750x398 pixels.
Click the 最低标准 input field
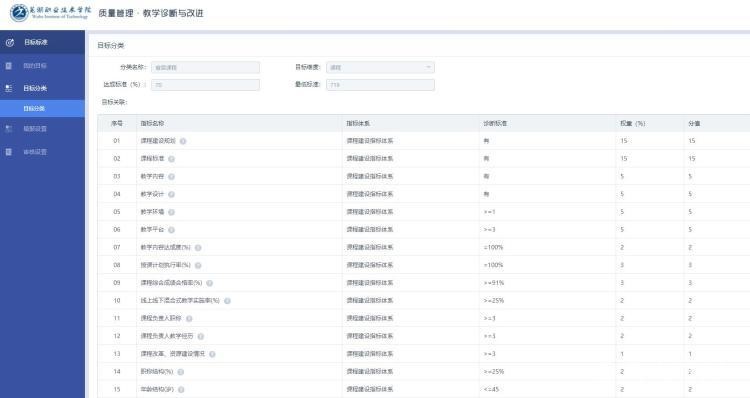pos(380,85)
